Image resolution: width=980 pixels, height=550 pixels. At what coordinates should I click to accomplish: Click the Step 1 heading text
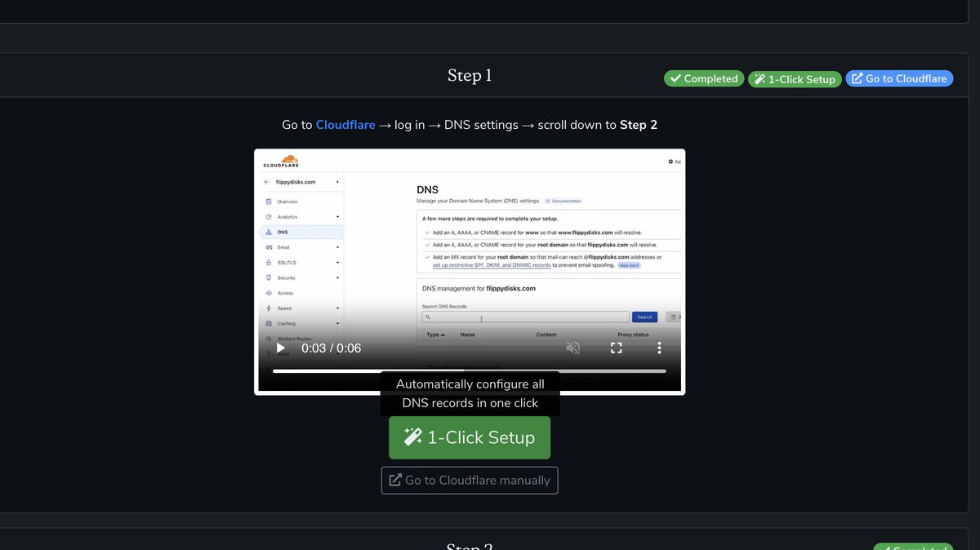(x=470, y=75)
